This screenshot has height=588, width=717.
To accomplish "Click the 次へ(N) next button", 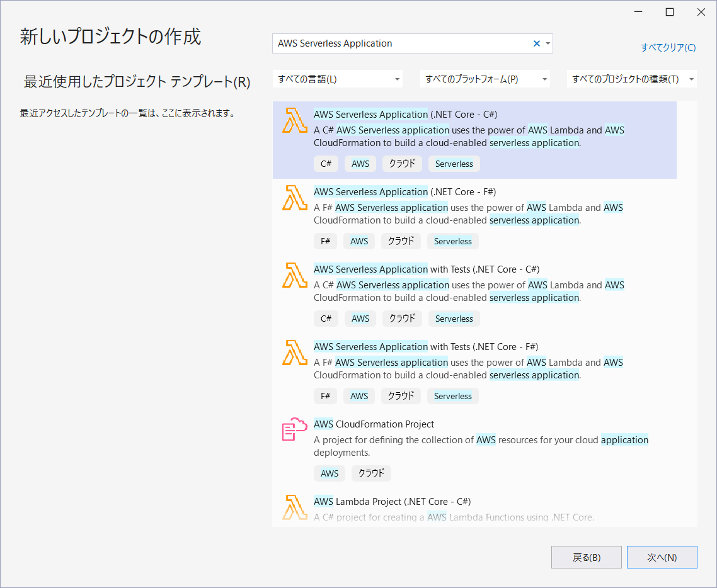I will [x=662, y=557].
